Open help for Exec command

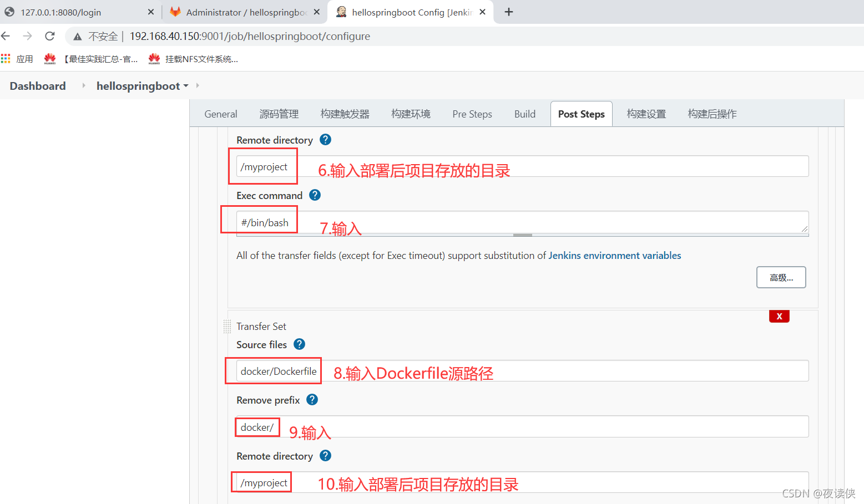pyautogui.click(x=315, y=195)
